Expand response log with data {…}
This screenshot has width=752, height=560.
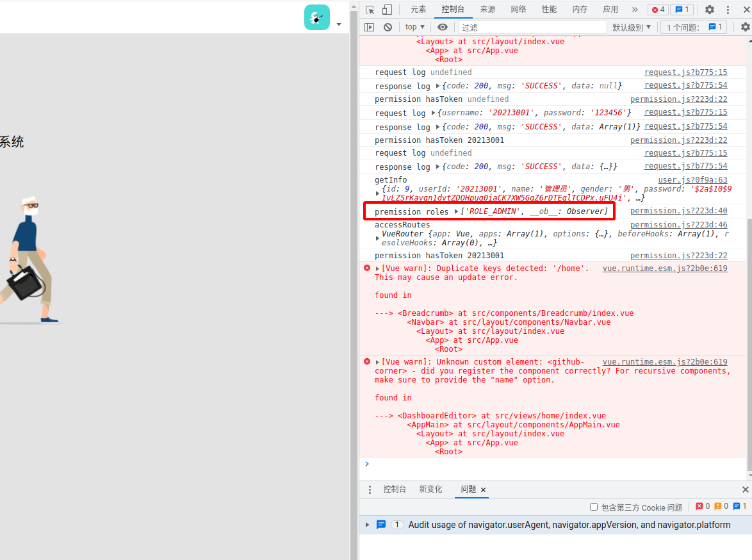coord(437,167)
